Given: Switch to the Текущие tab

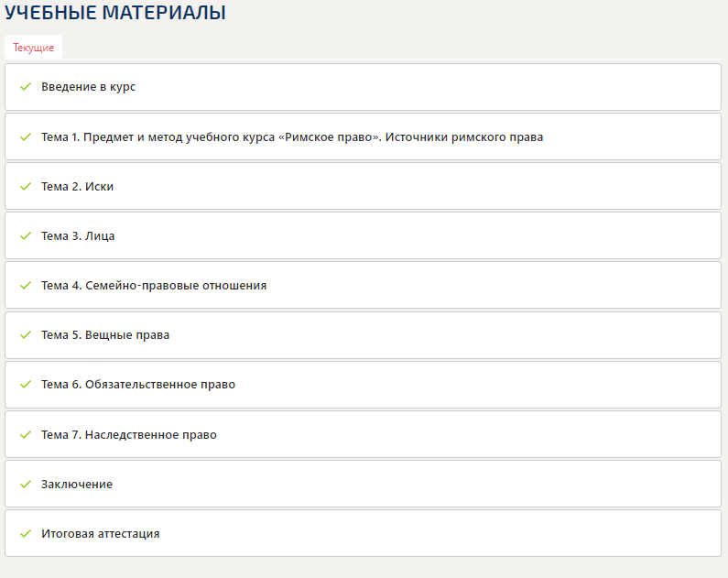Looking at the screenshot, I should pos(33,48).
